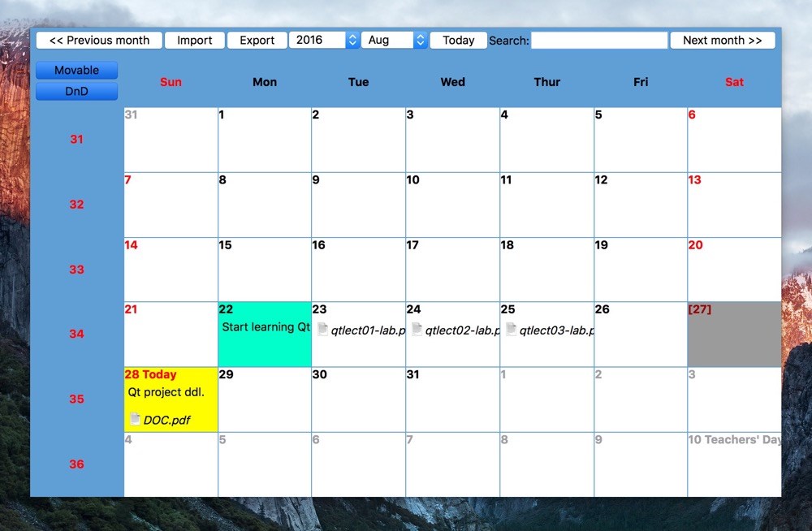Click the month stepper up arrow
The image size is (812, 531).
[419, 36]
